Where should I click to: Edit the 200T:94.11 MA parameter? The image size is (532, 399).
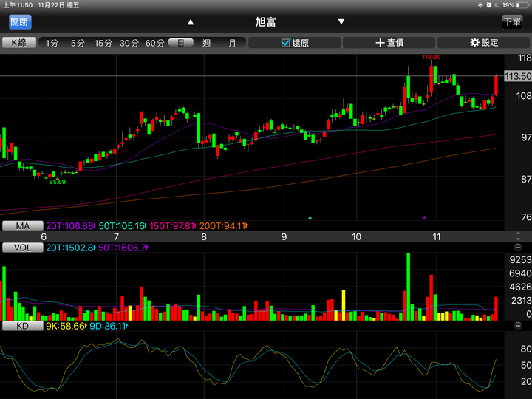click(223, 225)
